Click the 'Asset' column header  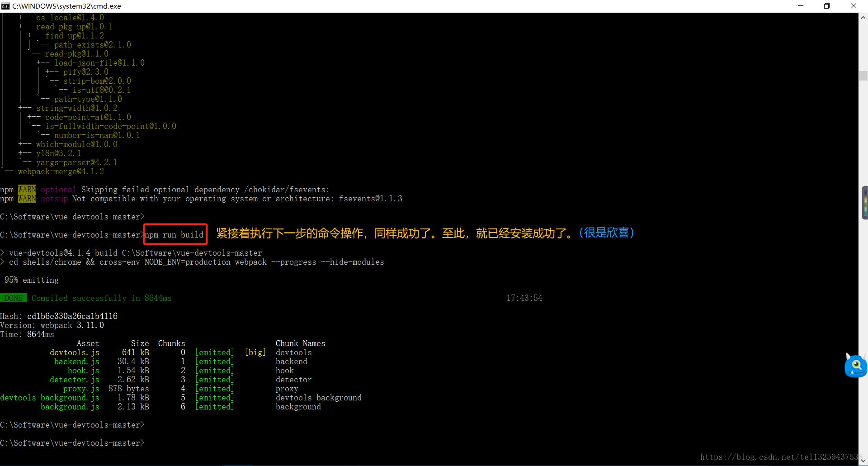tap(88, 343)
